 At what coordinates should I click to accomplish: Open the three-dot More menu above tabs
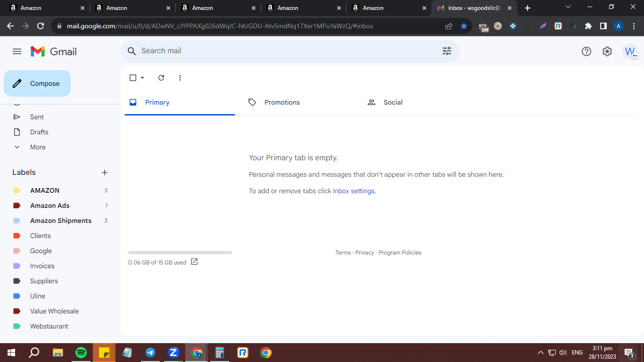(180, 78)
